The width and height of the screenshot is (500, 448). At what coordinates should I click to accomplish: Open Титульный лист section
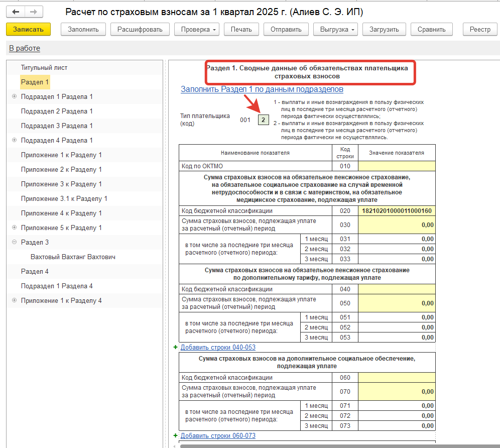pyautogui.click(x=44, y=67)
